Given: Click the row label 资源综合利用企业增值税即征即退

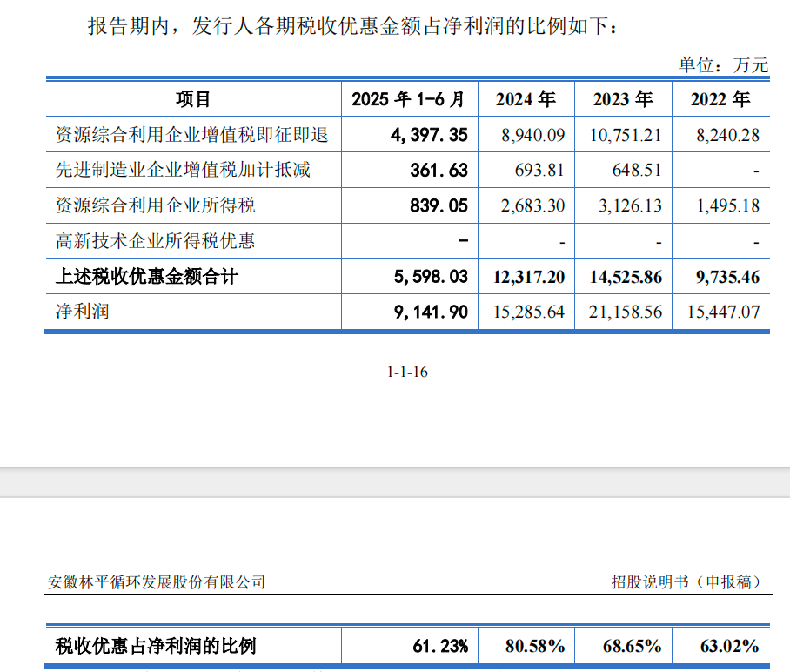Looking at the screenshot, I should pos(192,135).
